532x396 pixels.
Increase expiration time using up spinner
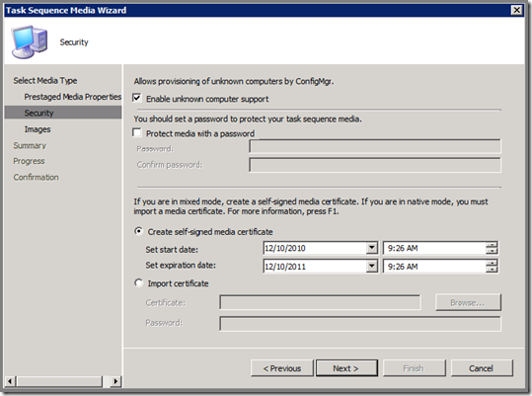coord(492,263)
